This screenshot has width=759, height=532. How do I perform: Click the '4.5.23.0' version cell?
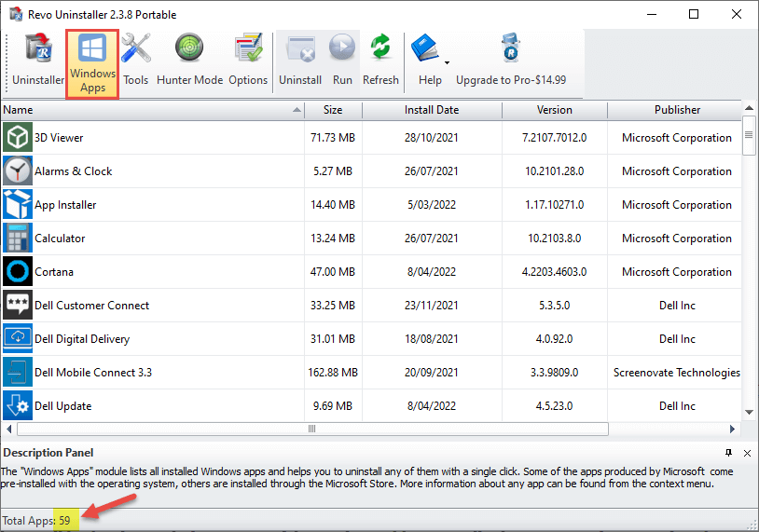point(554,406)
